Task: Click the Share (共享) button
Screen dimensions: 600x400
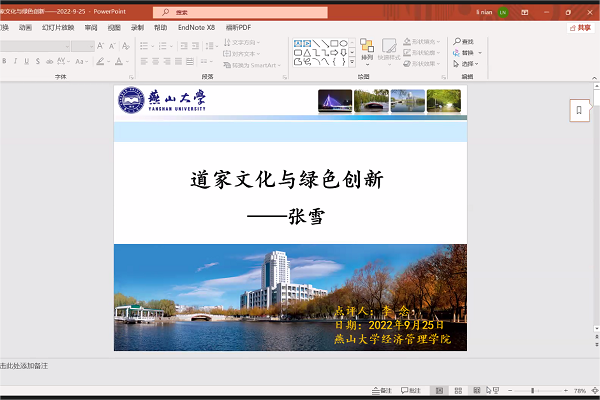Action: [580, 28]
